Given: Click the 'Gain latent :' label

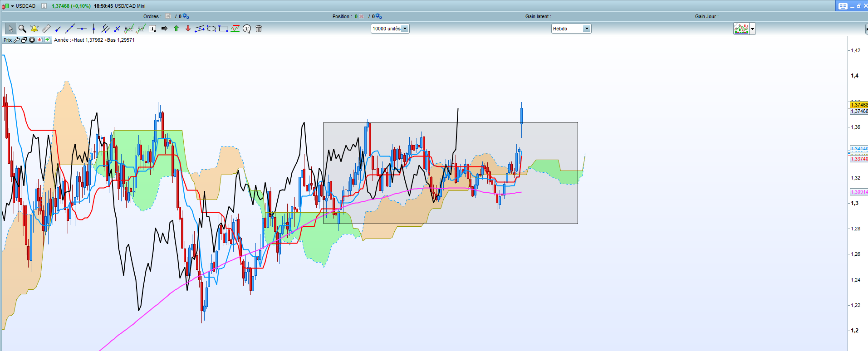Looking at the screenshot, I should 538,16.
